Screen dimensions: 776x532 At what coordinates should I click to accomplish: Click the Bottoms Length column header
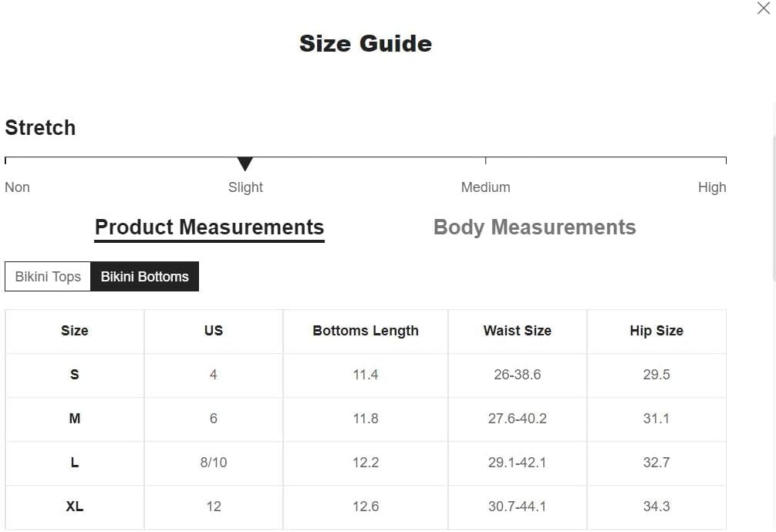tap(365, 331)
